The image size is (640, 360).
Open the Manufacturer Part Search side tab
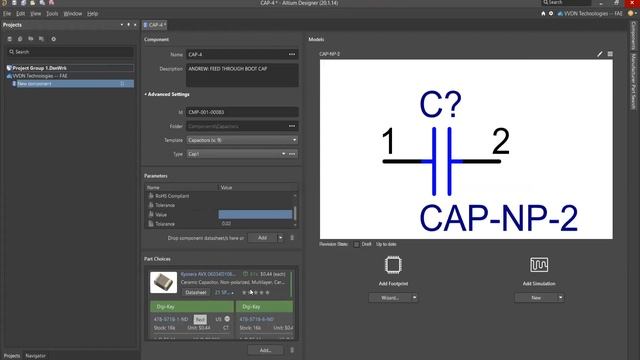coord(633,81)
